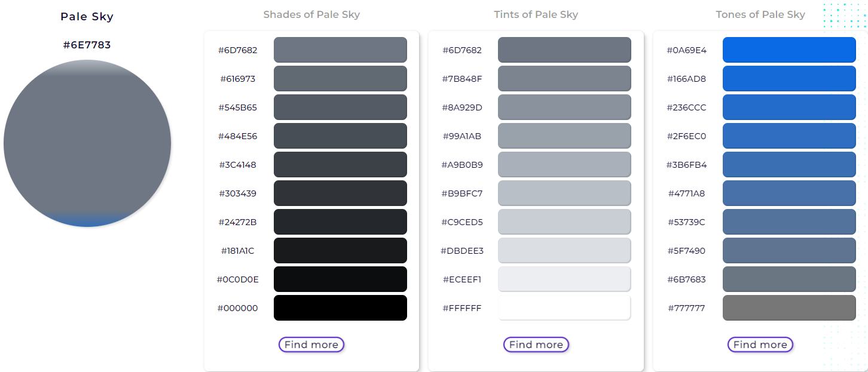Click the #24272B hex label in Shades
Viewport: 868px width, 372px height.
click(237, 222)
